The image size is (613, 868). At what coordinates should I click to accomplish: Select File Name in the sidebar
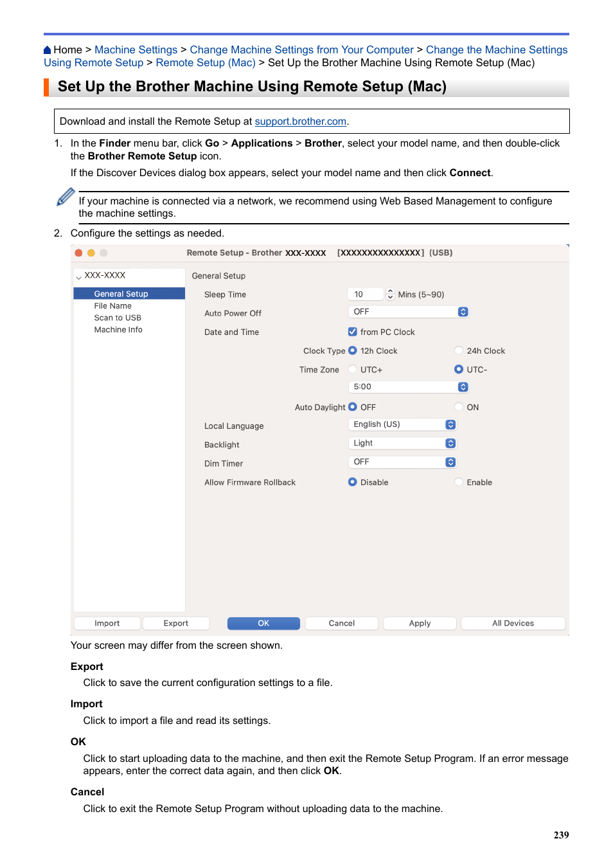(112, 306)
